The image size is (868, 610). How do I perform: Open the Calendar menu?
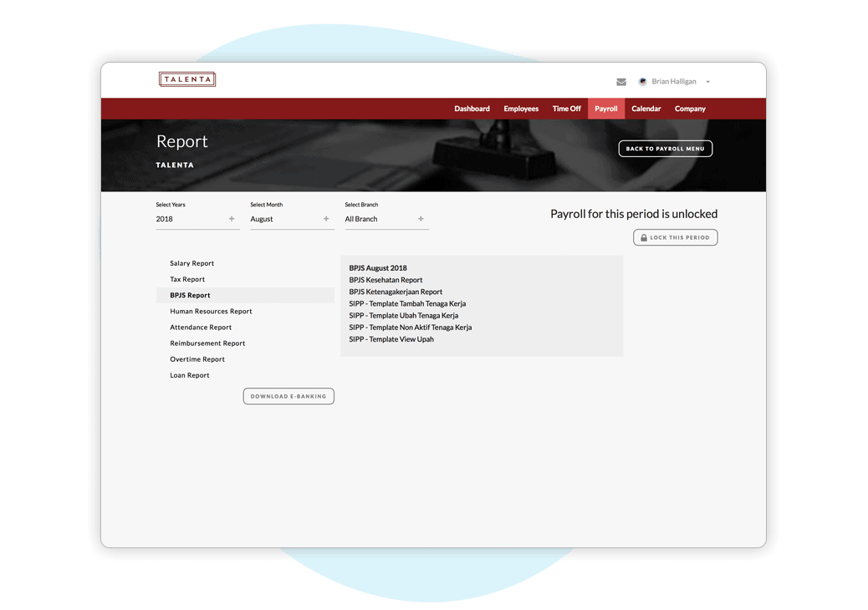click(646, 109)
